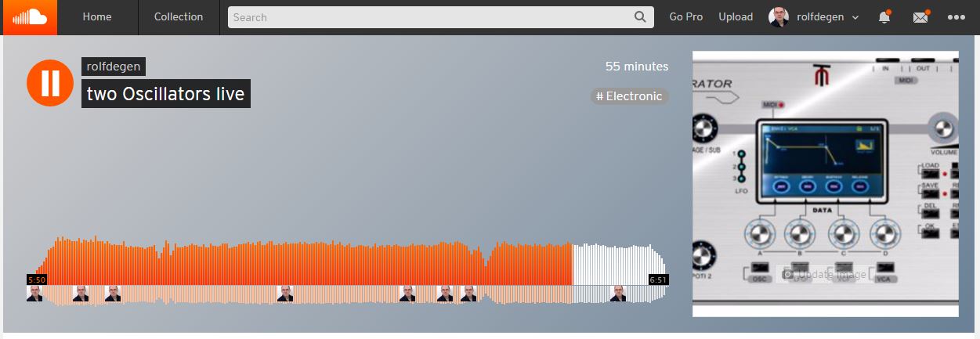
Task: Click the track title two Oscillators live
Action: click(x=166, y=94)
